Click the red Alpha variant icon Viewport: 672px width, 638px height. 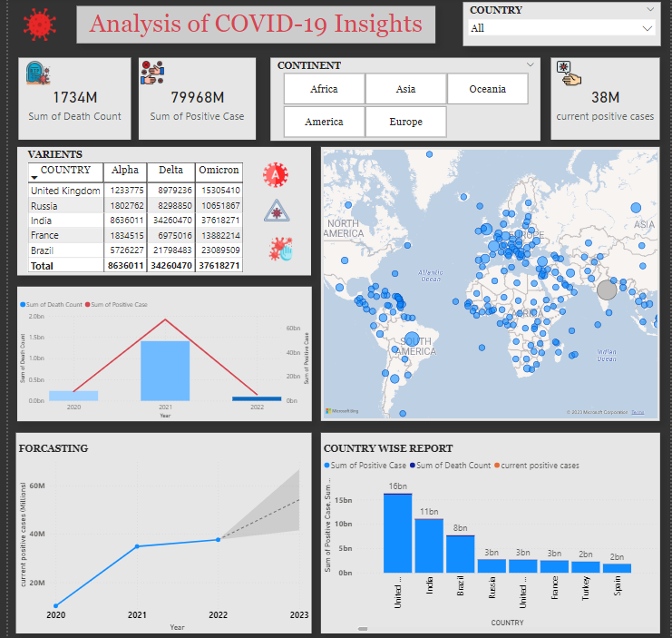tap(276, 174)
